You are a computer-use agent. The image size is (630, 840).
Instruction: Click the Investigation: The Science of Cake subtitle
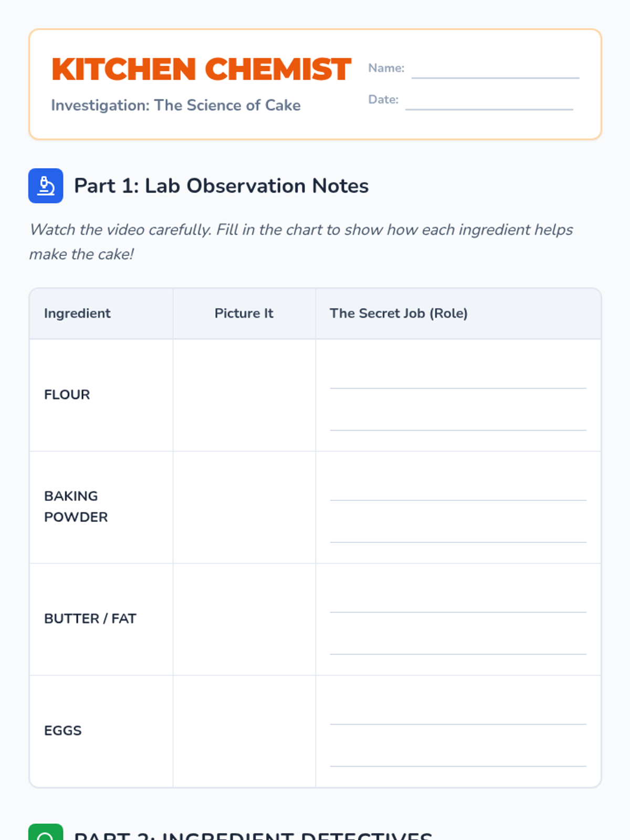tap(176, 106)
